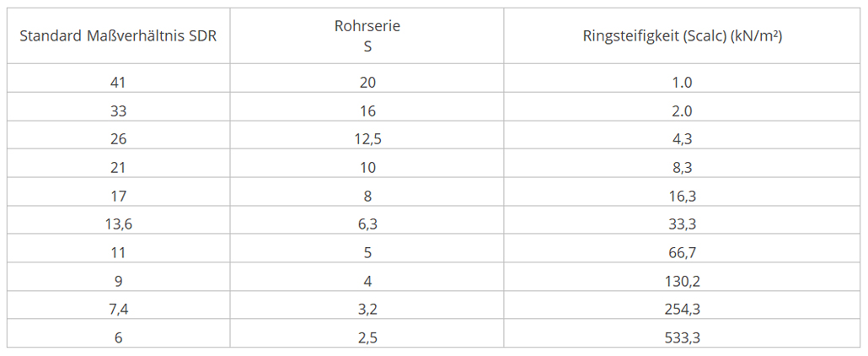868x356 pixels.
Task: Select the Ringsteifigkeit value 254,3 cell
Action: [x=682, y=309]
